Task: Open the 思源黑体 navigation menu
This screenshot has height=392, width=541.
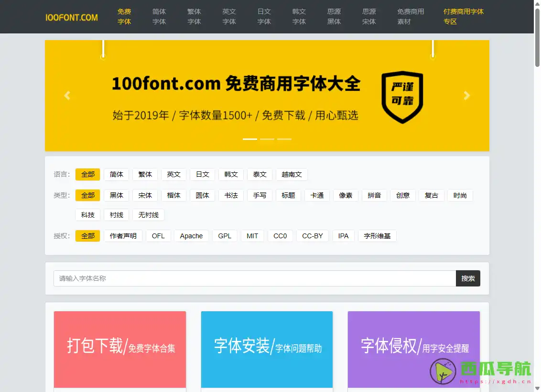Action: pos(334,17)
